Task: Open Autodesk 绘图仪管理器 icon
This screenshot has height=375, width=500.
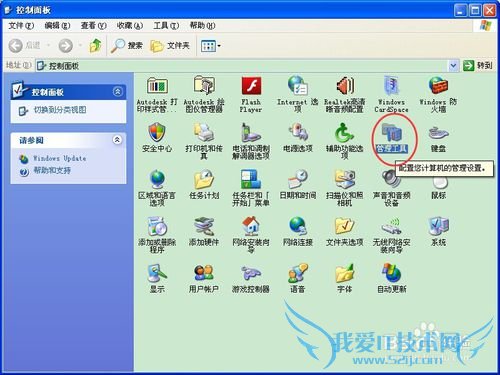Action: pos(204,86)
